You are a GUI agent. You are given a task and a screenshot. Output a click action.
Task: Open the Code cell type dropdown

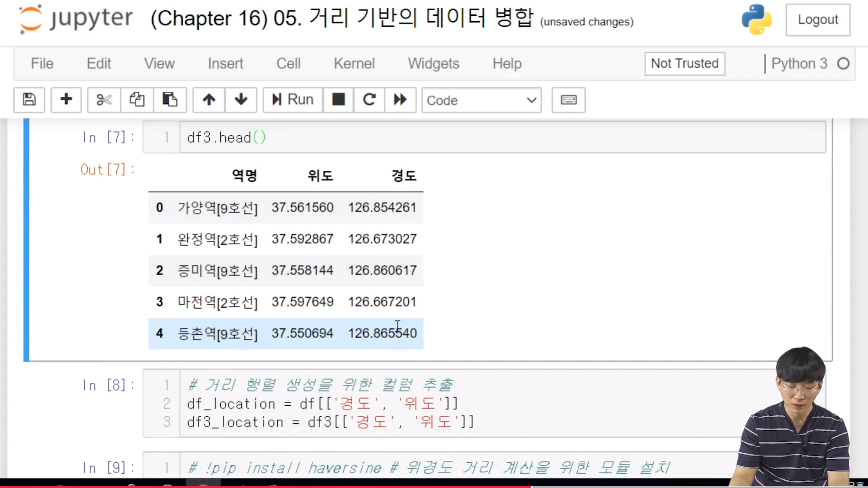point(481,100)
